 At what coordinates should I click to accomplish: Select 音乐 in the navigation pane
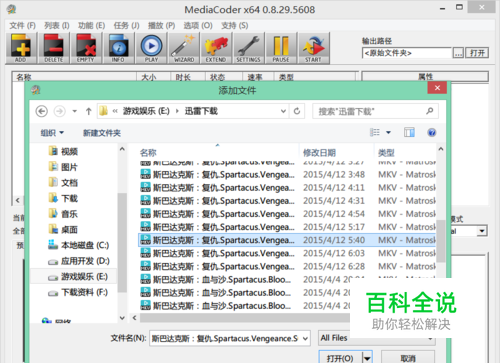pyautogui.click(x=63, y=214)
